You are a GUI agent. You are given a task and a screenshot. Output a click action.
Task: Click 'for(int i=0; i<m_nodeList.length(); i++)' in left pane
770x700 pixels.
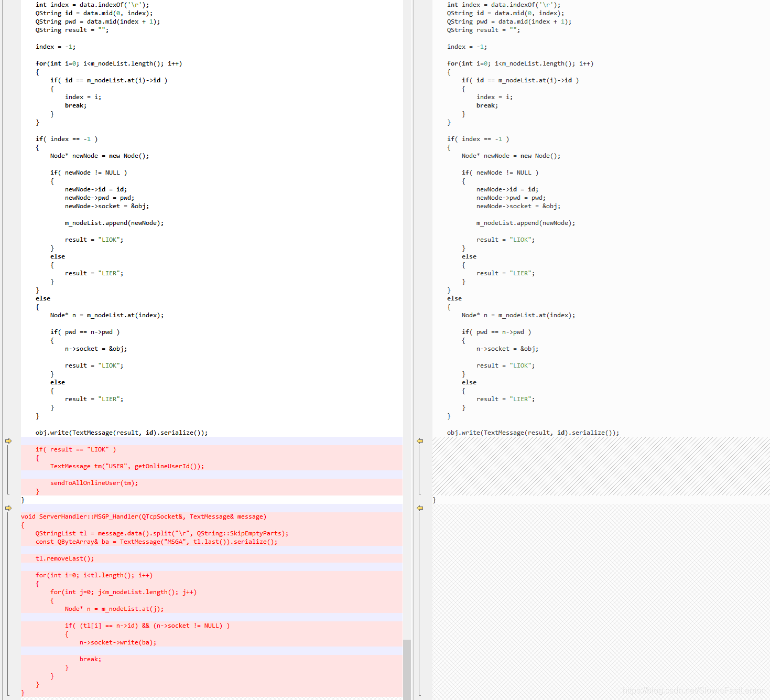(x=109, y=63)
